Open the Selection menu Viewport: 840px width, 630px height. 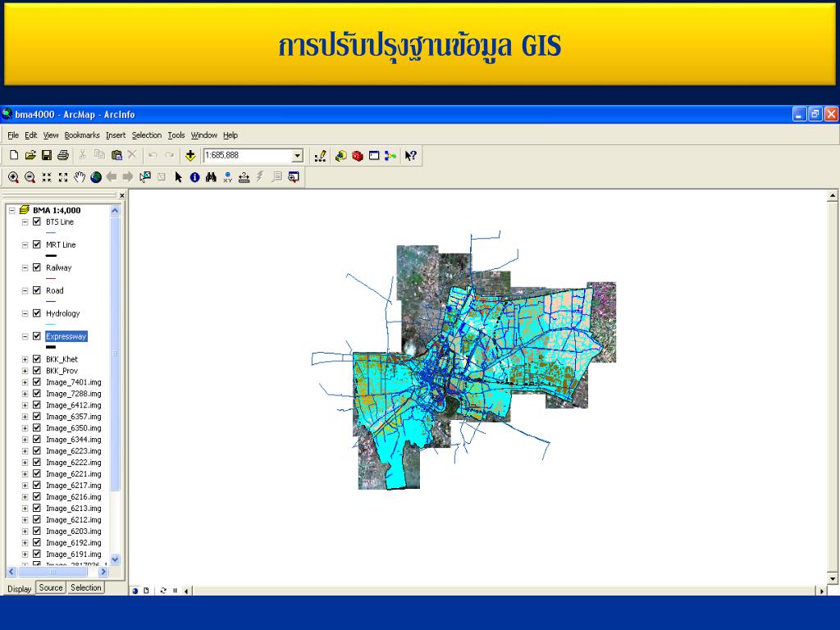point(146,135)
